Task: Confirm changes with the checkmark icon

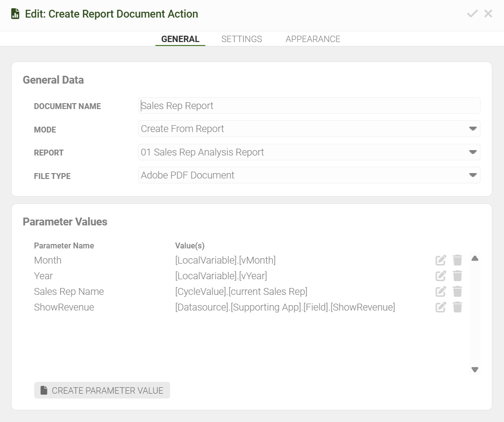Action: point(472,14)
